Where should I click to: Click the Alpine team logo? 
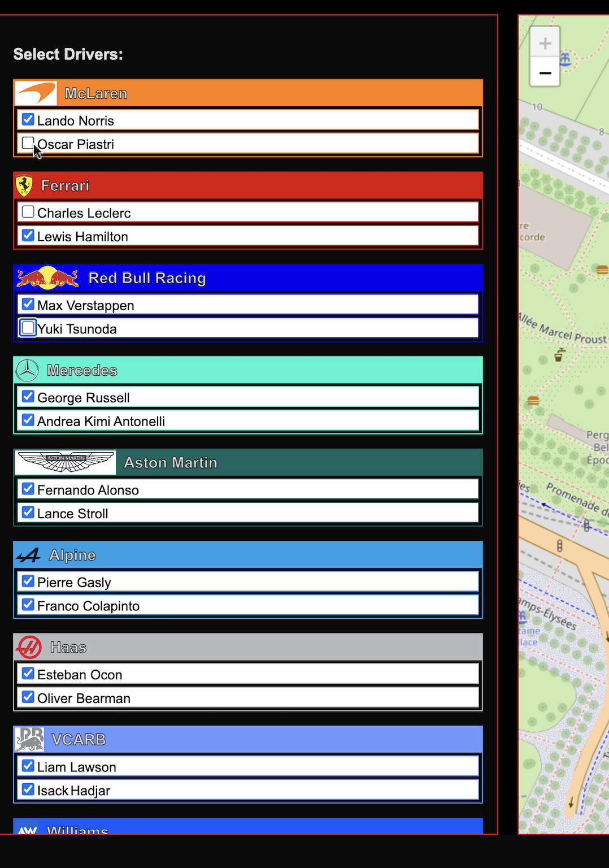(x=29, y=555)
